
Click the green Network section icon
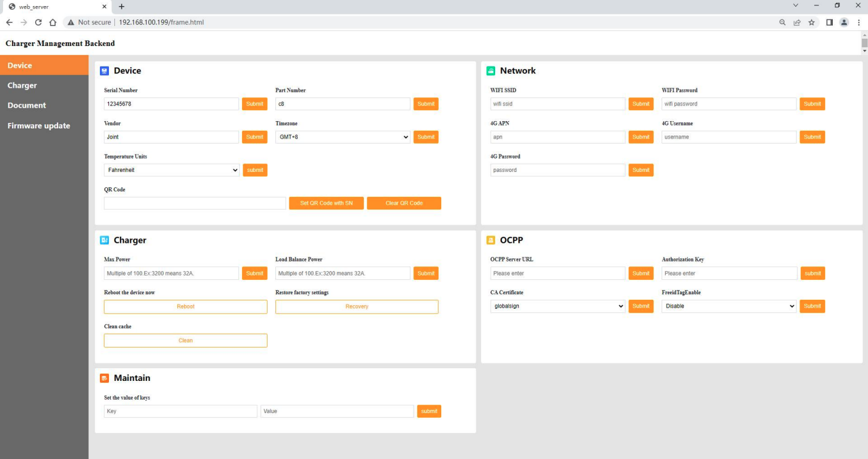click(x=491, y=71)
